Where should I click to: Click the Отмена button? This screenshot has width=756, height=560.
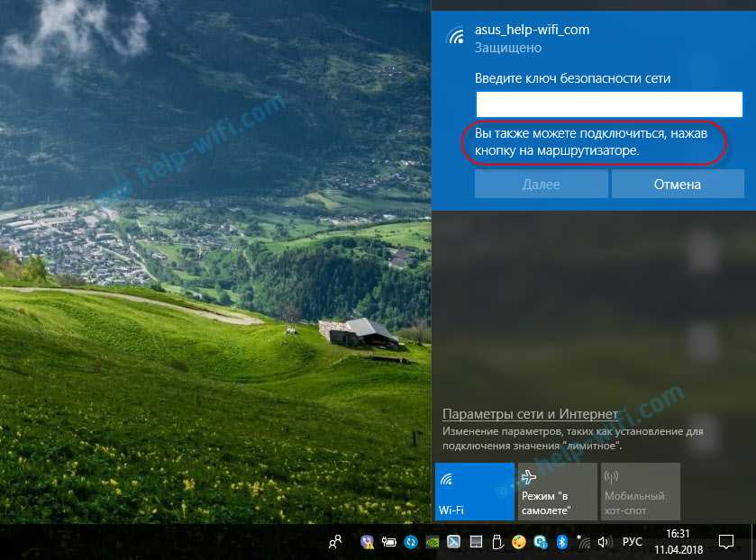pyautogui.click(x=678, y=184)
